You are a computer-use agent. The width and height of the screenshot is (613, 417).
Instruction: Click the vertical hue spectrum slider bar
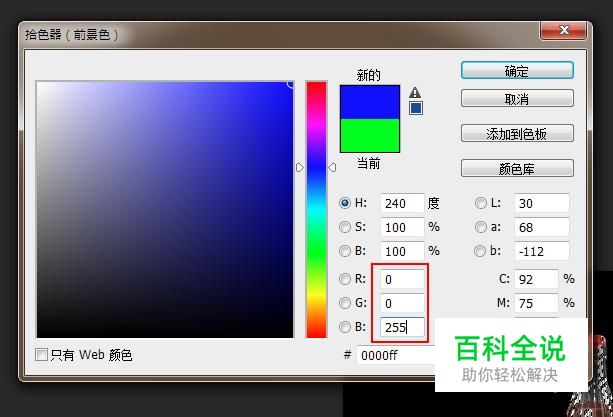point(316,209)
